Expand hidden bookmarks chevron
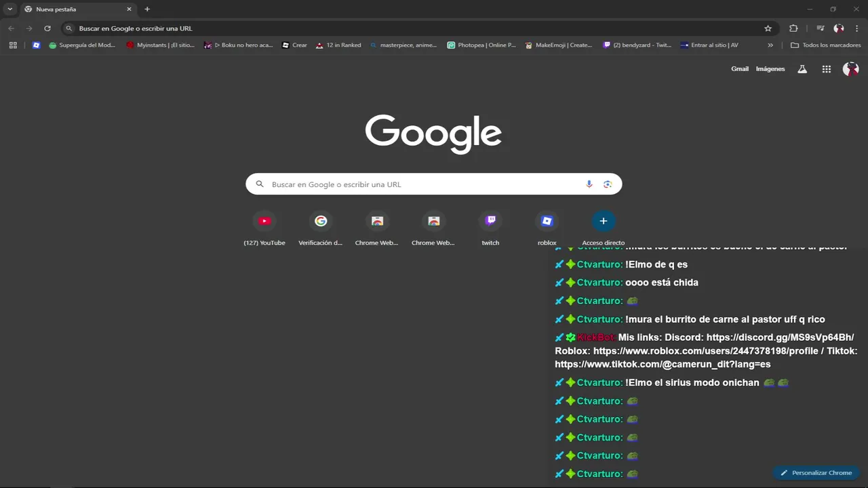Viewport: 868px width, 488px height. 770,45
